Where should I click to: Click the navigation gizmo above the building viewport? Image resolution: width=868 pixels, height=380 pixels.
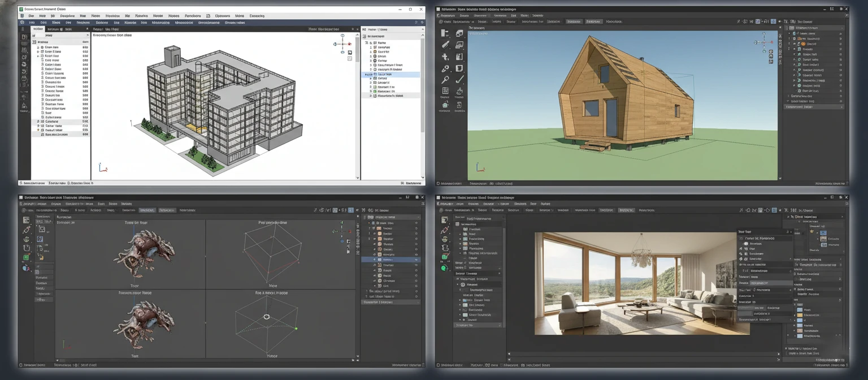tap(343, 44)
